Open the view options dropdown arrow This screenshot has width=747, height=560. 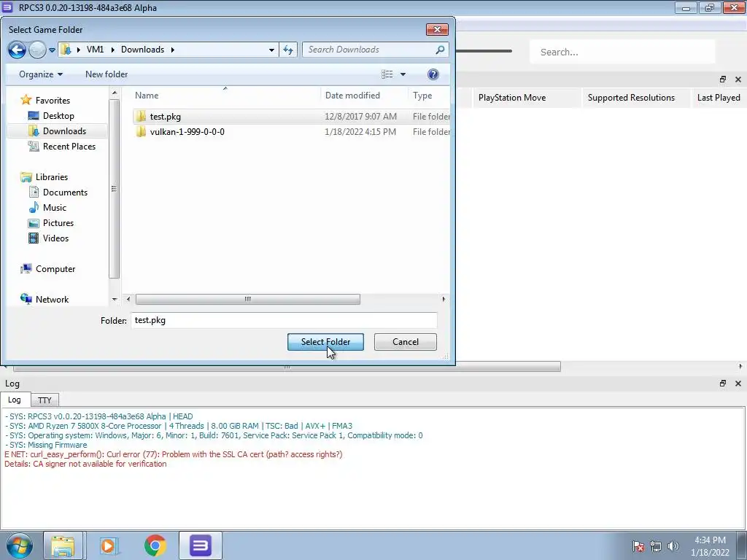pos(403,74)
